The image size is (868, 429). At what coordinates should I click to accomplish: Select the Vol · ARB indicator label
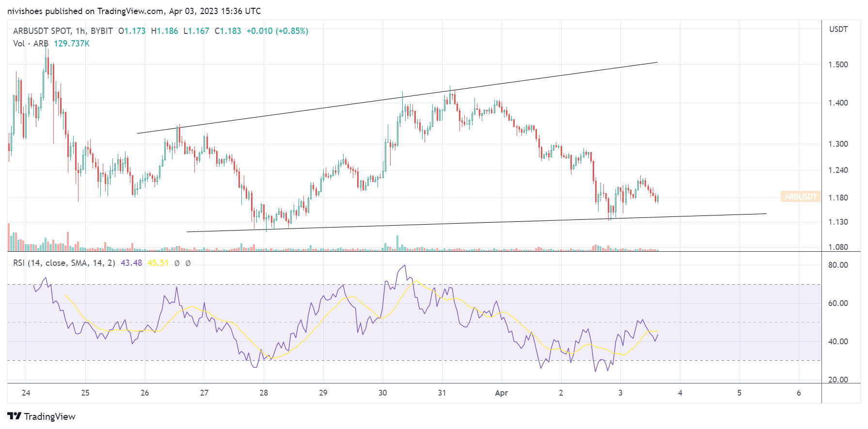[x=31, y=44]
